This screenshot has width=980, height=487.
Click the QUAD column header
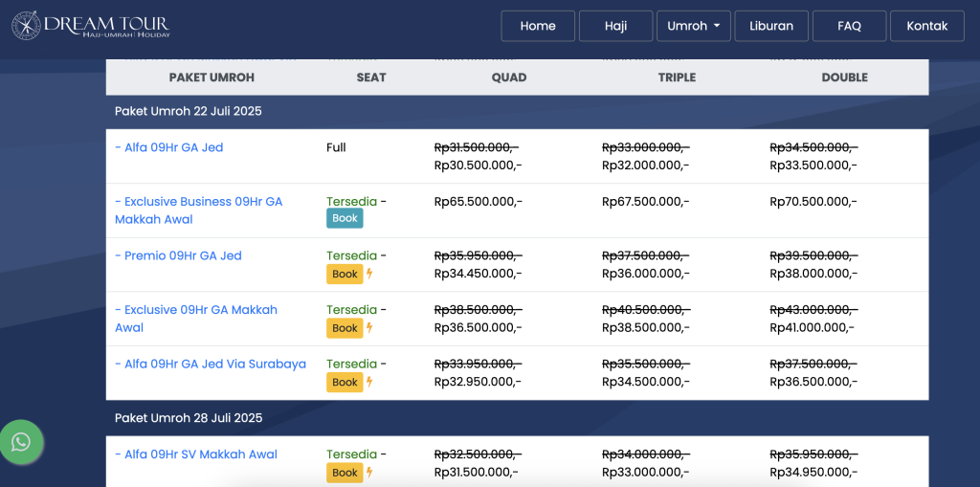click(x=509, y=77)
